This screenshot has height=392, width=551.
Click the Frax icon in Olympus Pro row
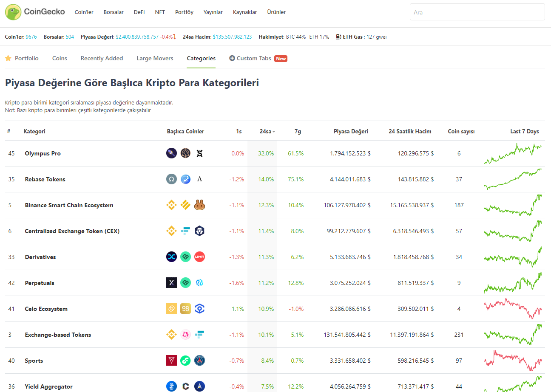tap(200, 153)
